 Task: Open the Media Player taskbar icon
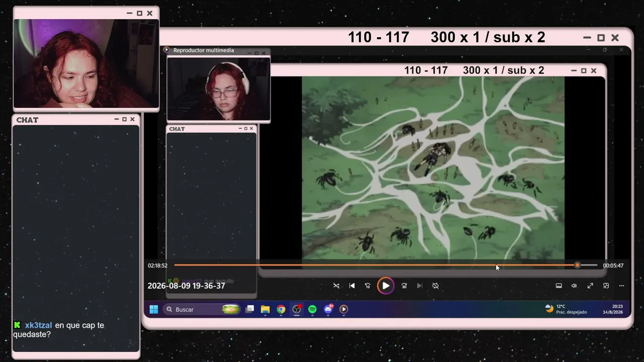pyautogui.click(x=344, y=309)
